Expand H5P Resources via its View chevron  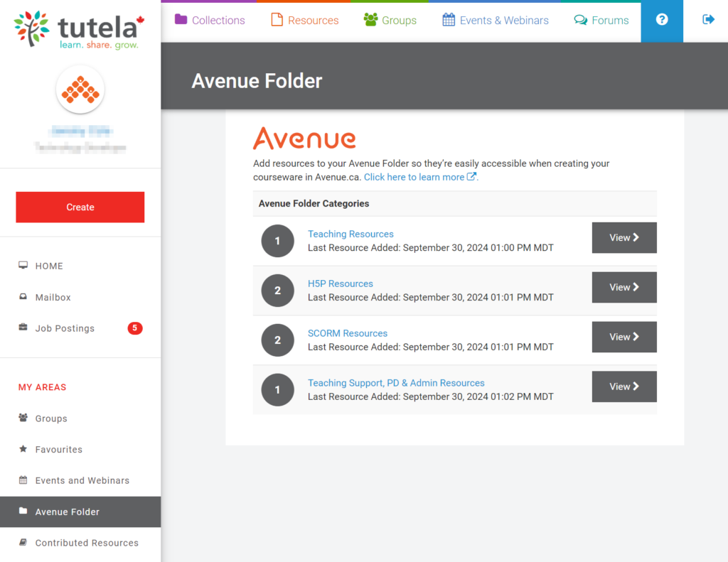tap(624, 287)
